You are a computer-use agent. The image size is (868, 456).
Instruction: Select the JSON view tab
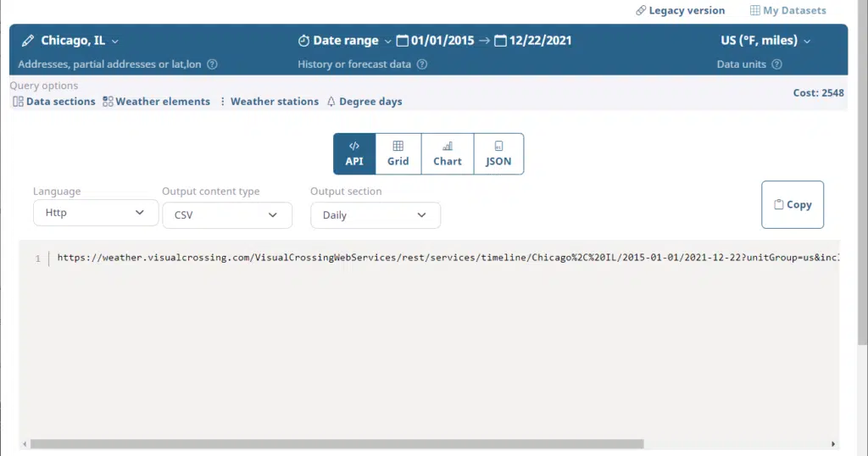coord(498,153)
